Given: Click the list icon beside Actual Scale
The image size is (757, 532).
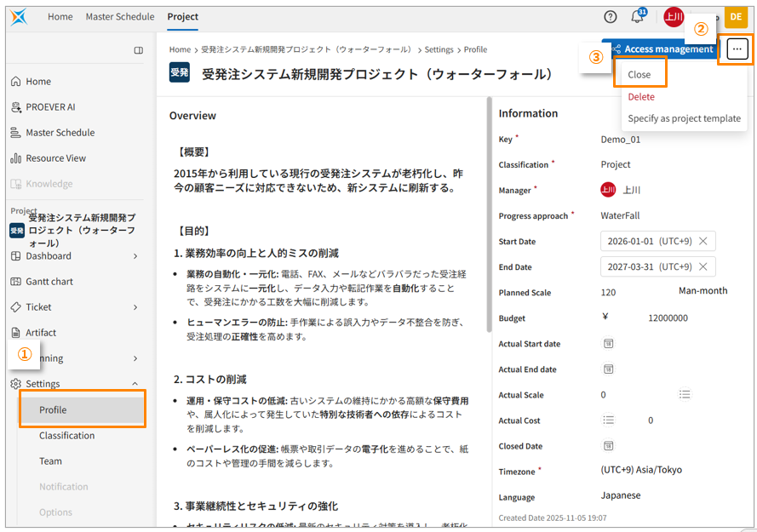Looking at the screenshot, I should pos(685,395).
